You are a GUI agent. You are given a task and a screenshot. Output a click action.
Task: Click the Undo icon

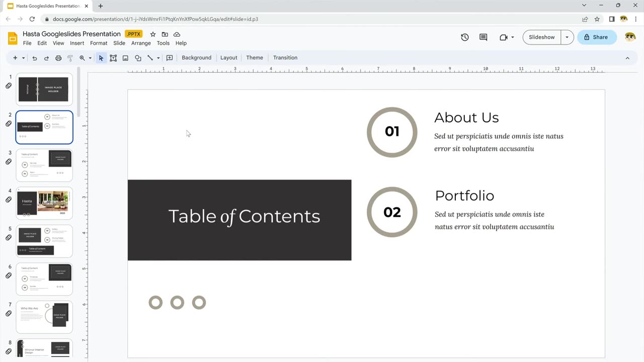(35, 58)
